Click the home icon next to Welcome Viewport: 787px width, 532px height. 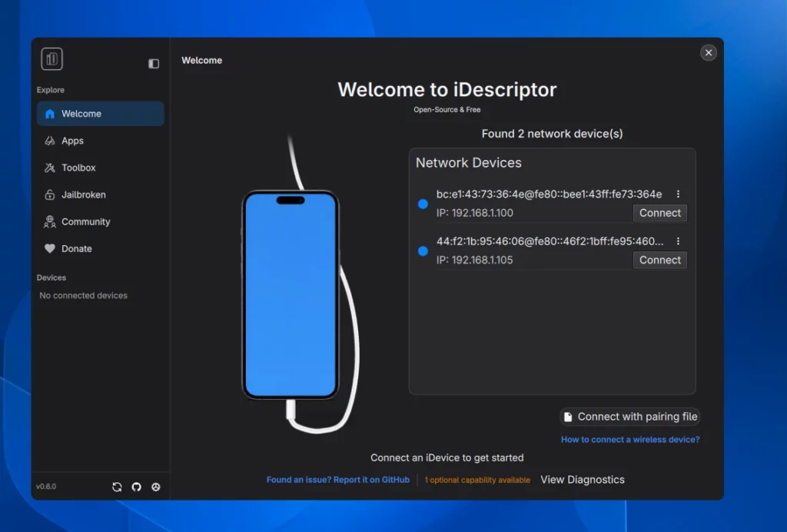click(x=50, y=114)
